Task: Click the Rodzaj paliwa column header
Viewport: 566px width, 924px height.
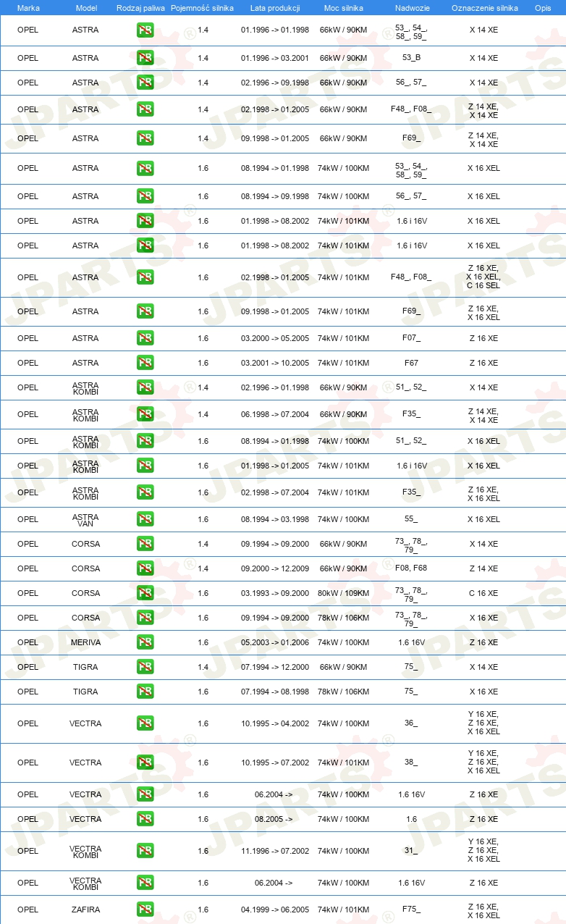Action: 140,8
